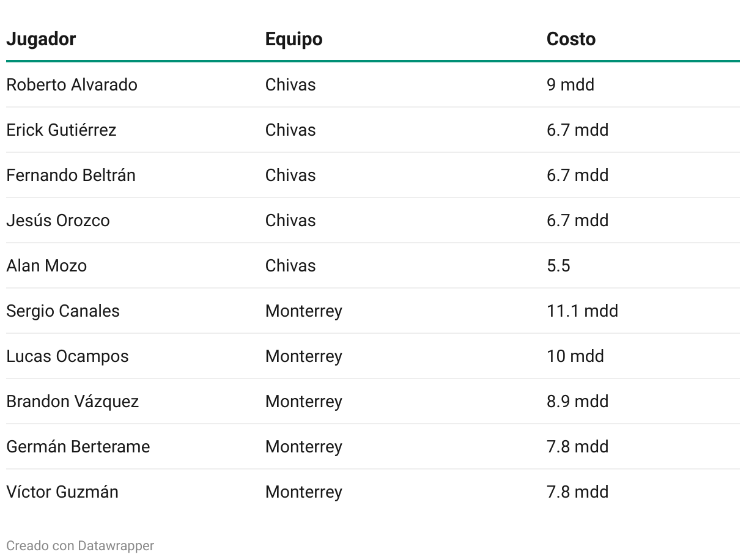Click the 8.9 mdd cost value
Viewport: 746px width, 560px height.
(x=578, y=401)
